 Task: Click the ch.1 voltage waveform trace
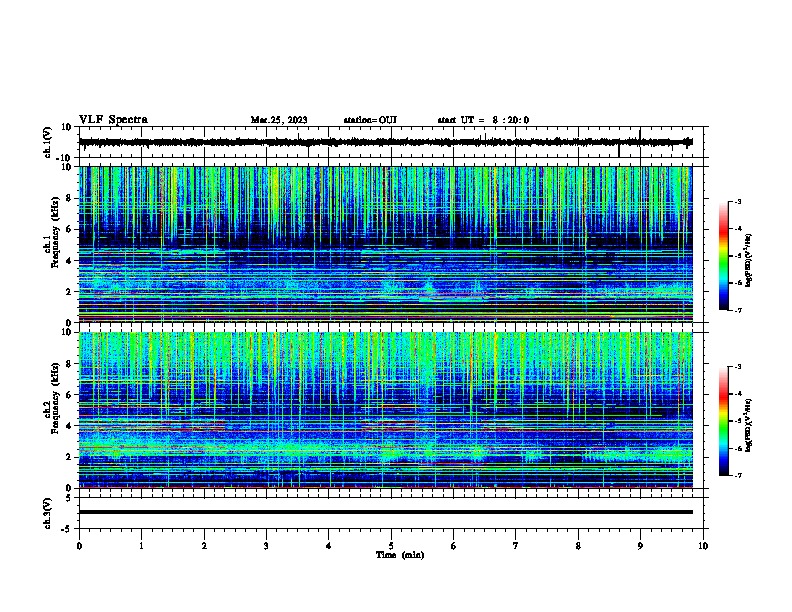point(385,142)
